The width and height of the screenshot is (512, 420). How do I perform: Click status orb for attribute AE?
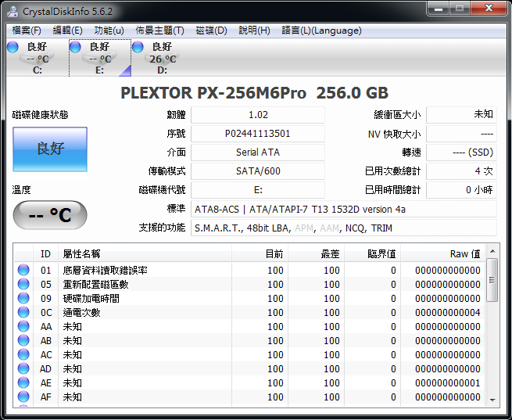click(x=23, y=382)
